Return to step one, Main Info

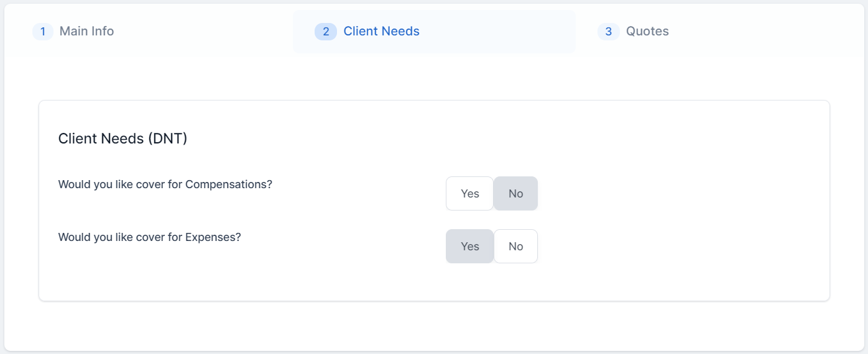tap(86, 31)
